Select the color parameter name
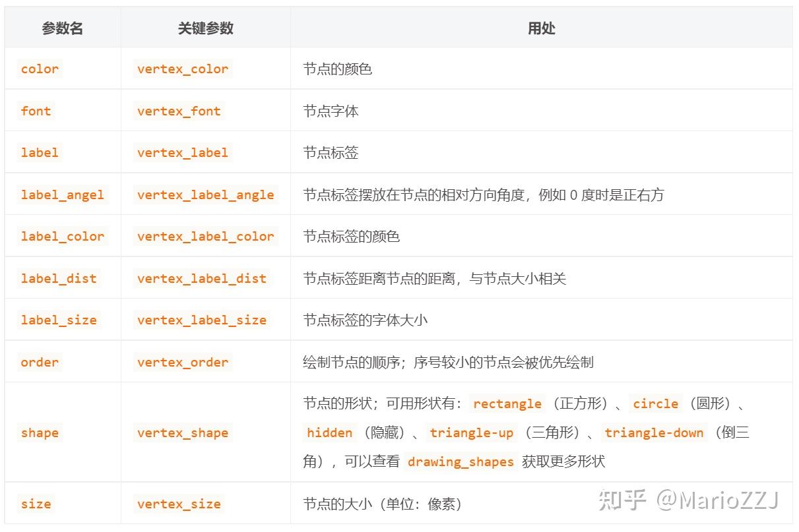 pos(39,69)
